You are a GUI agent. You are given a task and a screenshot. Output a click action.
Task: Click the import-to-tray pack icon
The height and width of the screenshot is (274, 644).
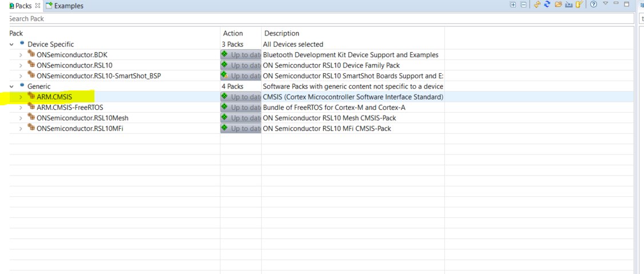pos(568,5)
